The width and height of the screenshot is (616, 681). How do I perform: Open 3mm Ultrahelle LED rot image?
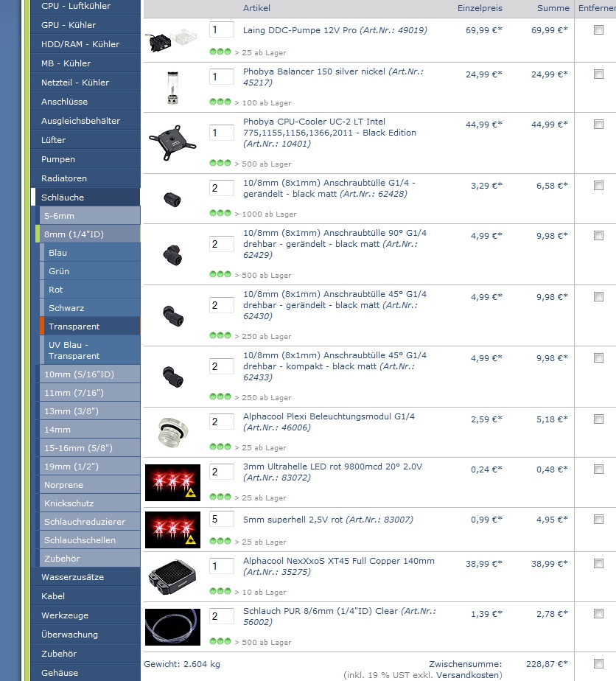pos(172,483)
